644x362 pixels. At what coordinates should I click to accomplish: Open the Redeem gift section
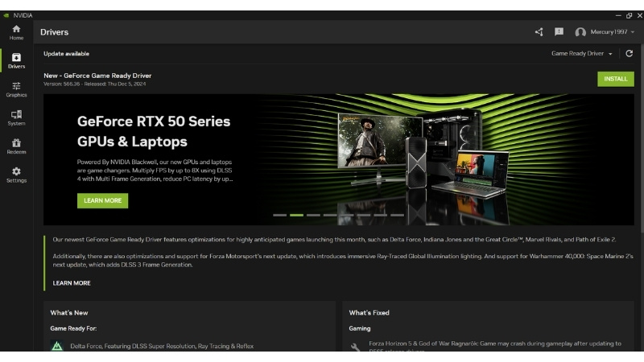[x=16, y=146]
